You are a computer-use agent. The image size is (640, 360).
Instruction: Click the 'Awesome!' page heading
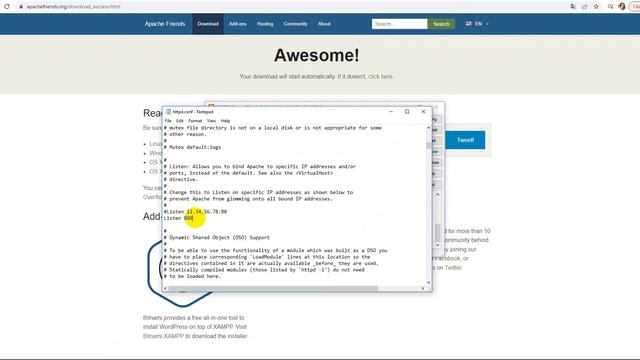pyautogui.click(x=317, y=55)
